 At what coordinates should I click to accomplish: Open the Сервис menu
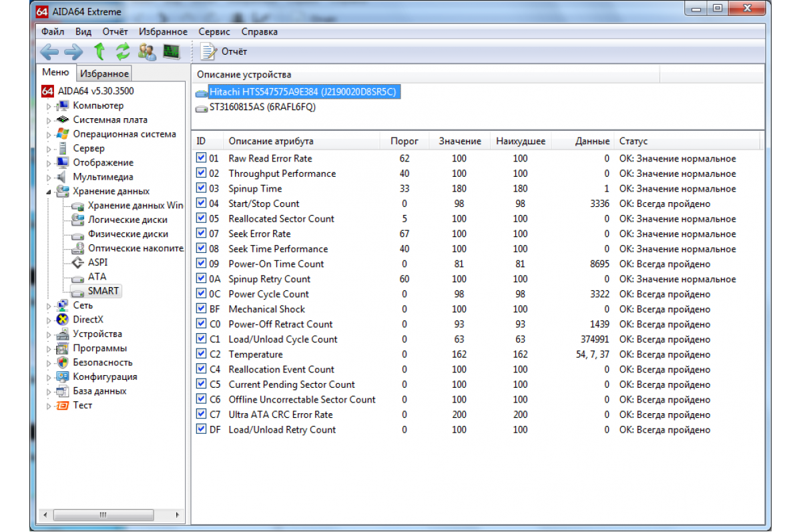pos(214,31)
